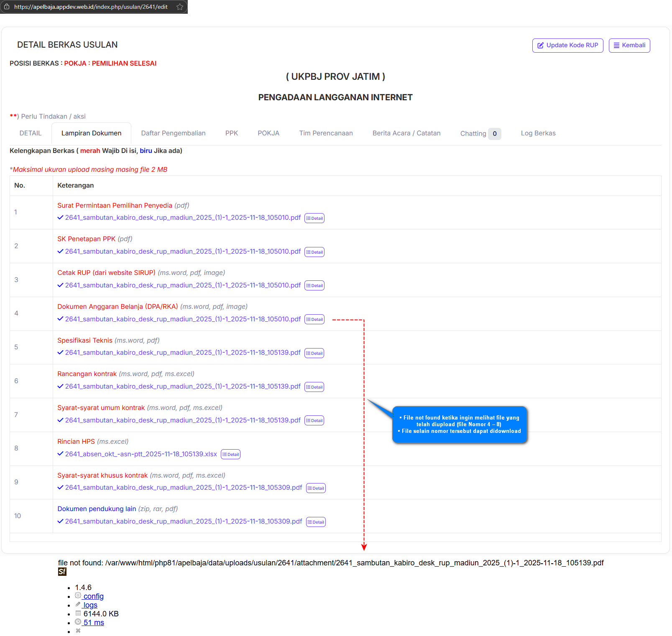Open the Dokumen pendukung lain attachment file
The height and width of the screenshot is (636, 672).
pyautogui.click(x=184, y=522)
